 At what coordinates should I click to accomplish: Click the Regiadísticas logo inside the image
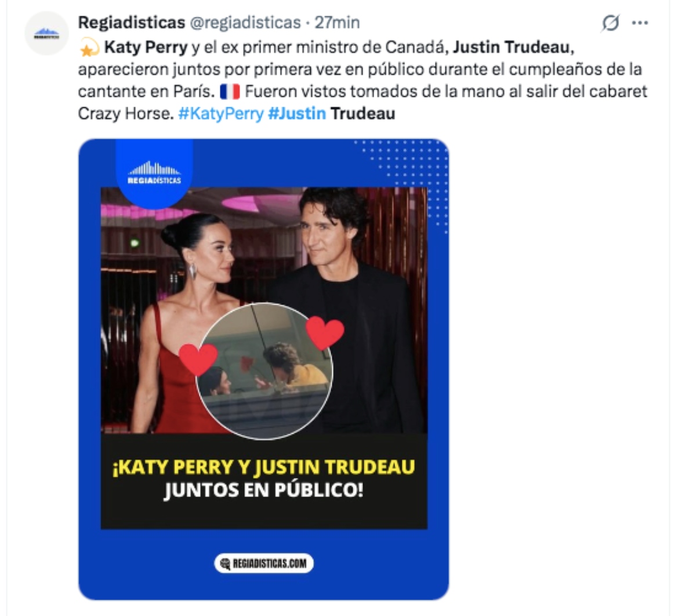(x=154, y=173)
